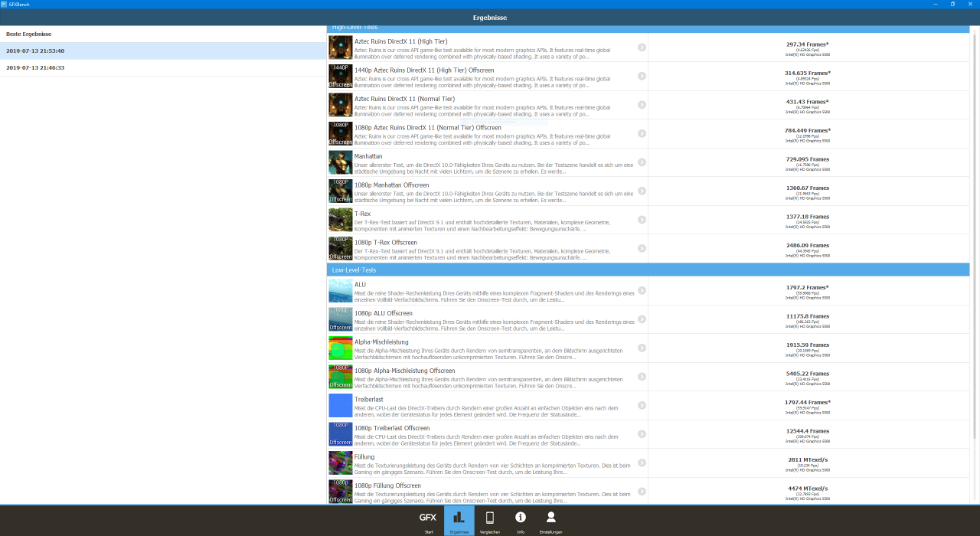
Task: Select result 2019-07-13 21:46:33
Action: click(x=163, y=67)
